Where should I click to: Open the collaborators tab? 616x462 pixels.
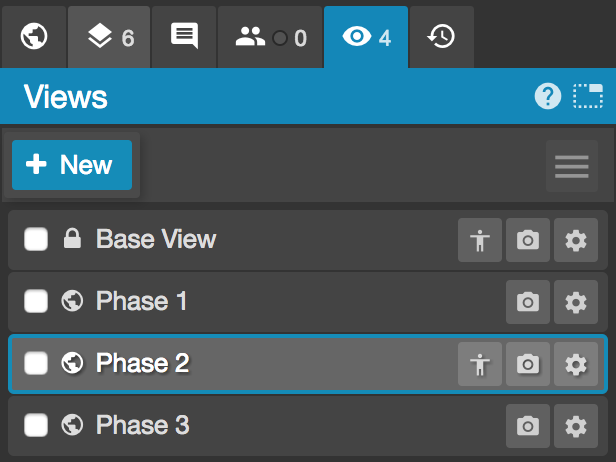270,37
